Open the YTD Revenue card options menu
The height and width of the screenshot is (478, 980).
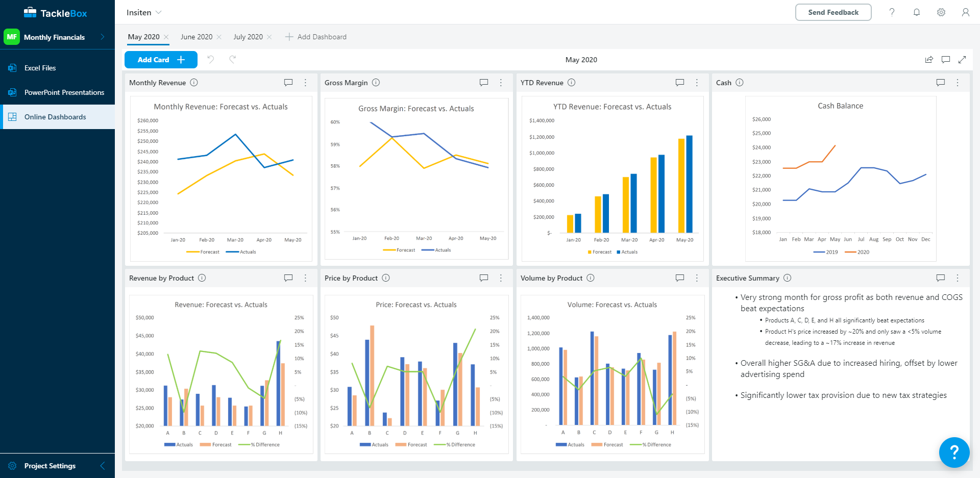[697, 83]
